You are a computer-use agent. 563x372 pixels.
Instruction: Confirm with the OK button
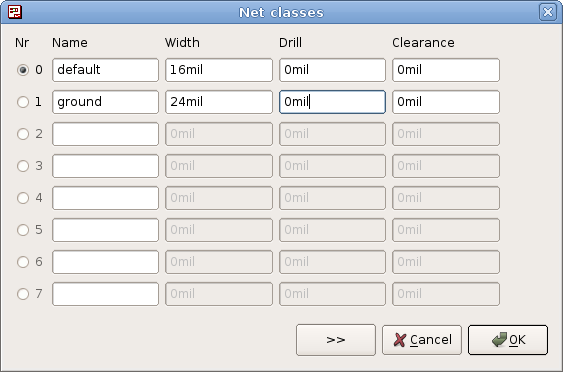tap(508, 340)
